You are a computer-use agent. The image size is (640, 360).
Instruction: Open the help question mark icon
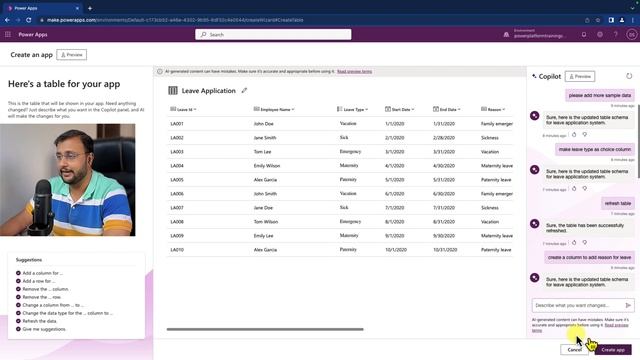616,35
